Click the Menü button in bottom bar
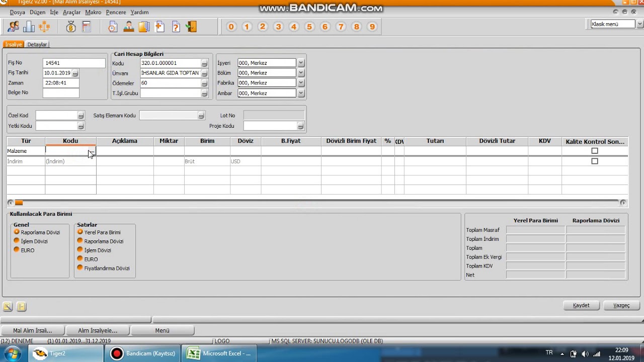Image resolution: width=644 pixels, height=362 pixels. click(x=162, y=330)
